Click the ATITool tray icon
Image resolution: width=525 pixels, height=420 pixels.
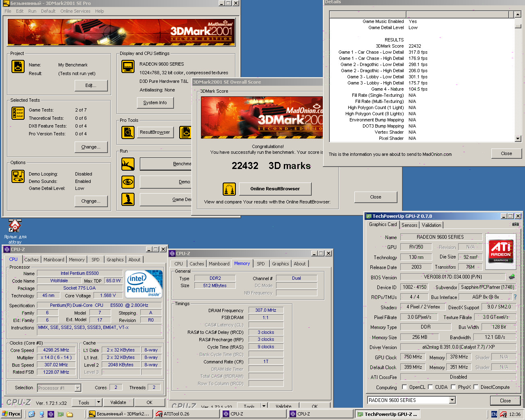point(503,414)
